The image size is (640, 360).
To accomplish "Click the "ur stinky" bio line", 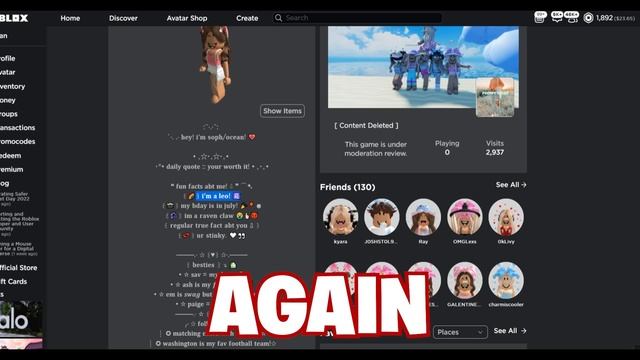I will (212, 236).
